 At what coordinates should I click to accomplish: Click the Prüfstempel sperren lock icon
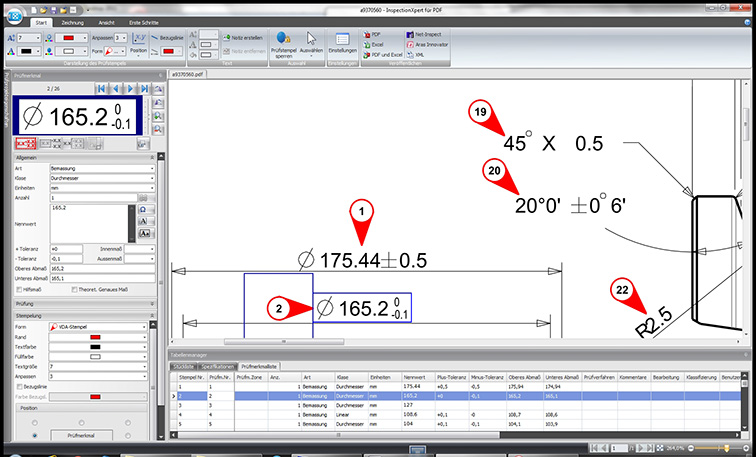click(x=282, y=40)
